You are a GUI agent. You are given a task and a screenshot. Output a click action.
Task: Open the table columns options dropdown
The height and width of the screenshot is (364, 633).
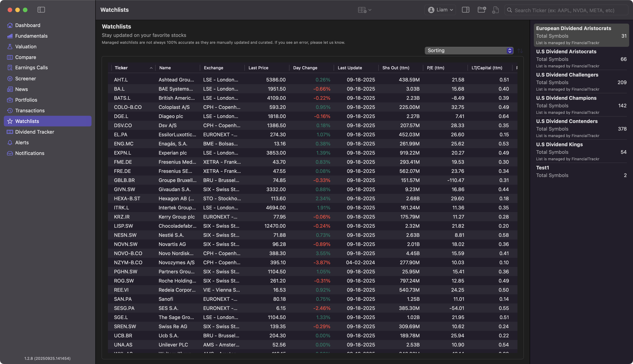pos(364,10)
